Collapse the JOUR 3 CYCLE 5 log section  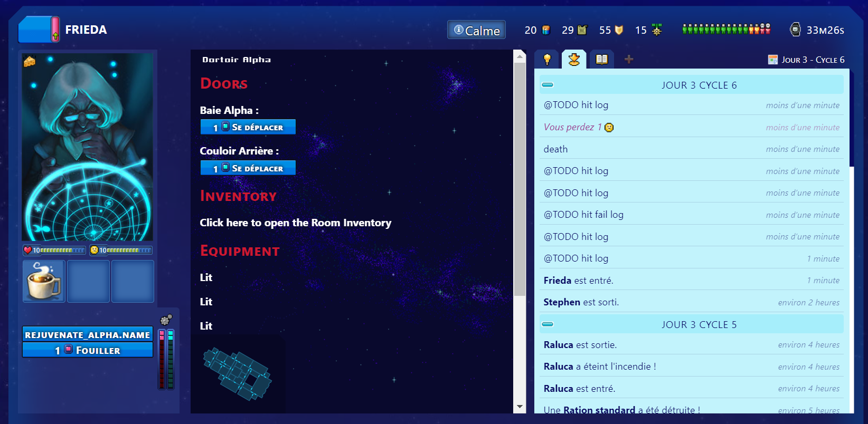(x=548, y=324)
